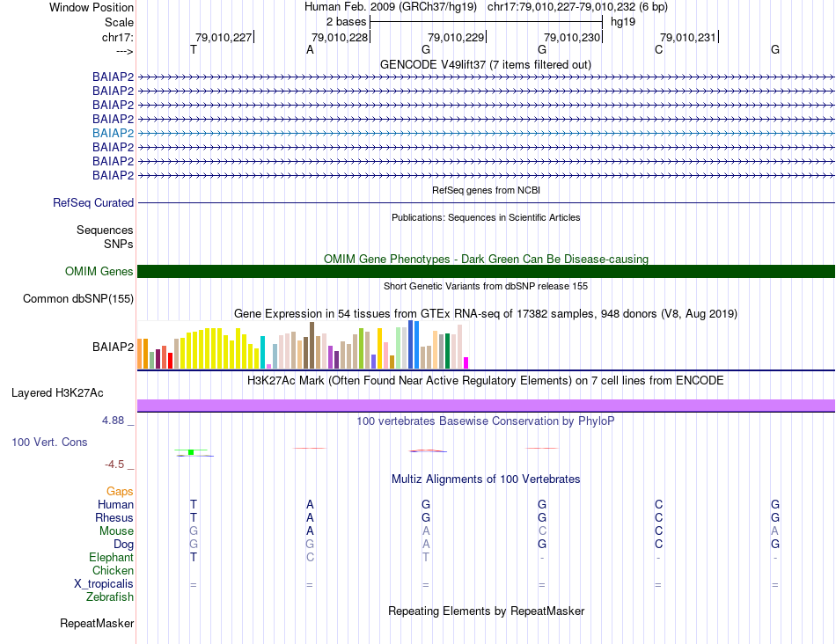
Task: Open the Basewise Conservation by PhyloP title
Action: pyautogui.click(x=486, y=421)
